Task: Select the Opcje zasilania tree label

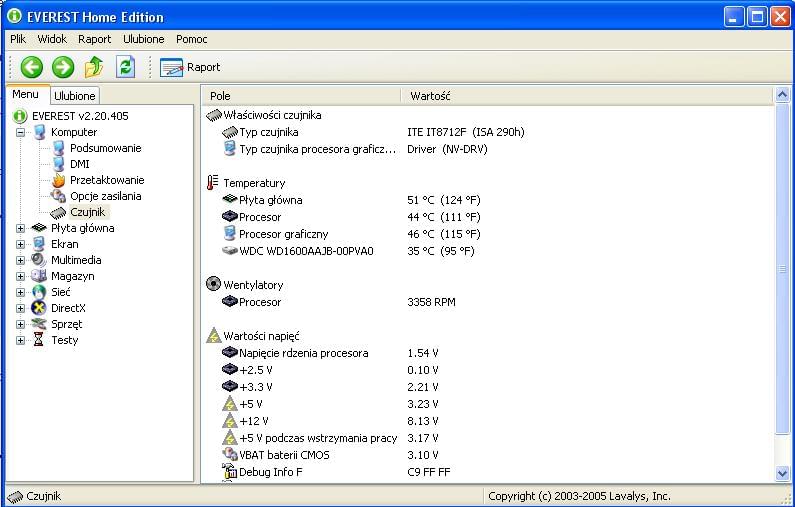Action: tap(105, 196)
